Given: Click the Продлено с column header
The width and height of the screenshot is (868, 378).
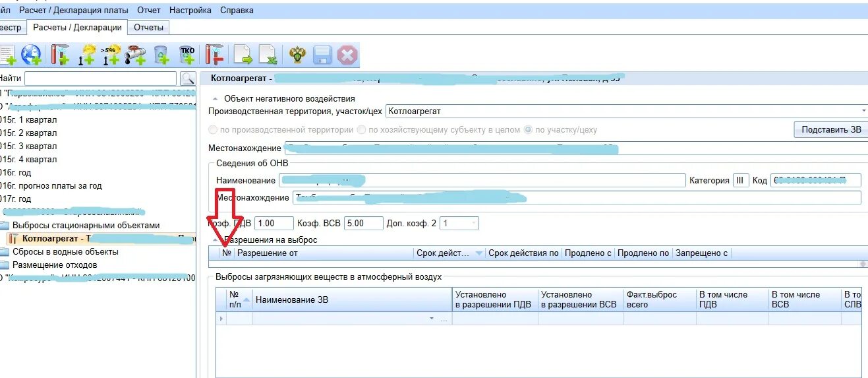Looking at the screenshot, I should click(588, 253).
